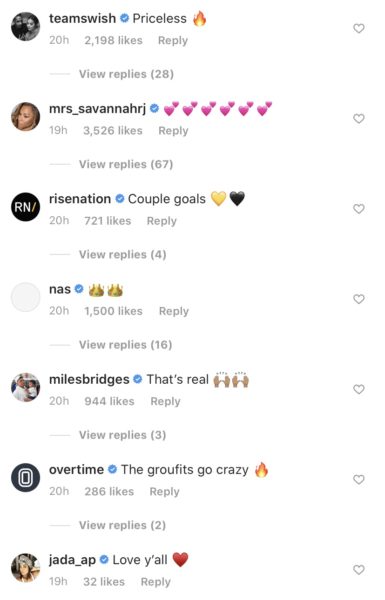Heart the milesbridges comment

359,389
